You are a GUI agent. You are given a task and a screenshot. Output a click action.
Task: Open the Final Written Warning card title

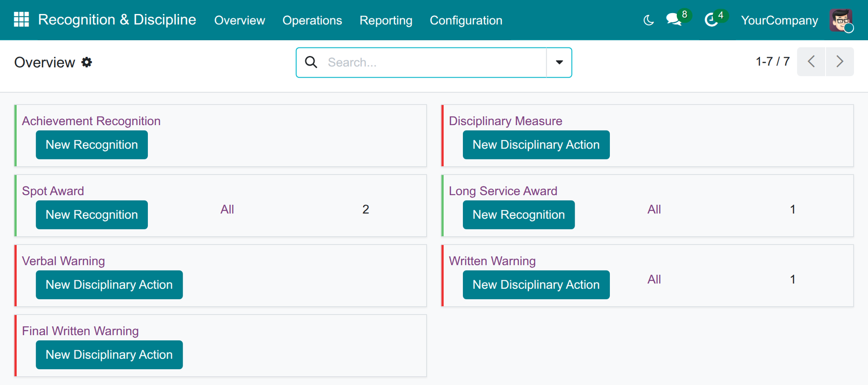pyautogui.click(x=80, y=331)
